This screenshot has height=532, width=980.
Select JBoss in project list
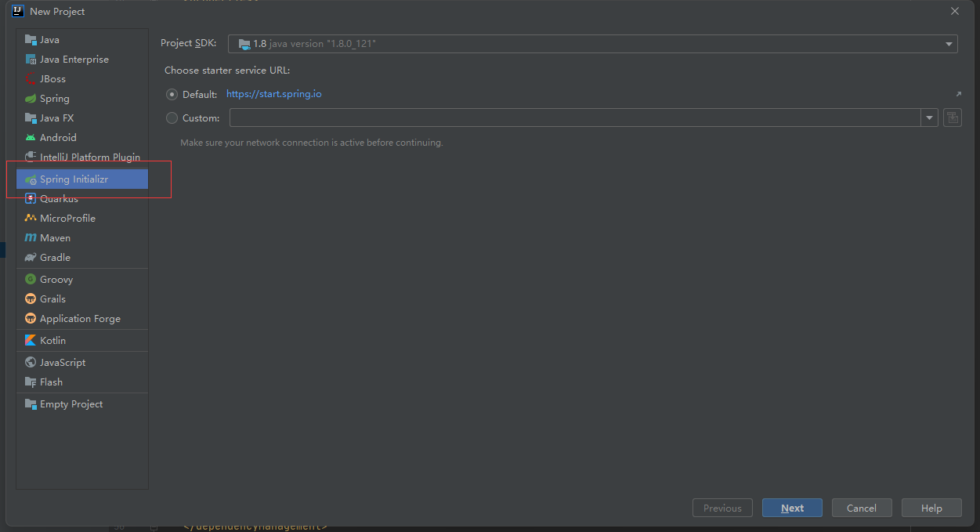click(x=82, y=78)
